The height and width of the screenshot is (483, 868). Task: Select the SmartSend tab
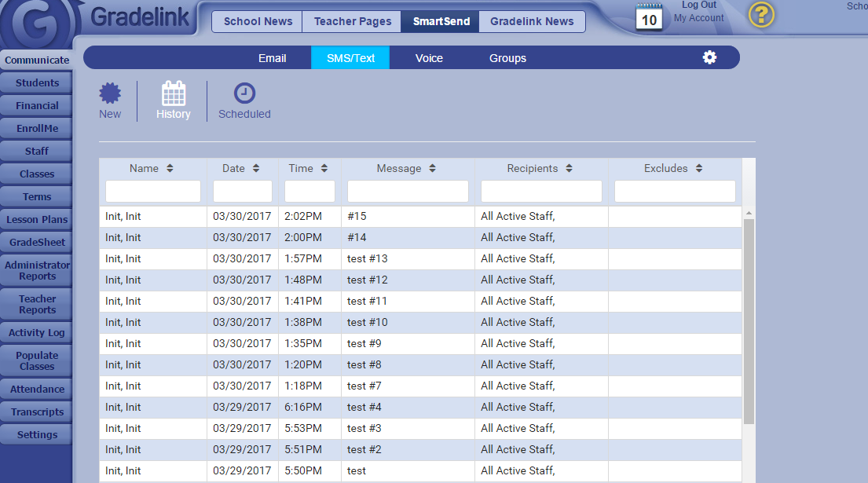[441, 21]
